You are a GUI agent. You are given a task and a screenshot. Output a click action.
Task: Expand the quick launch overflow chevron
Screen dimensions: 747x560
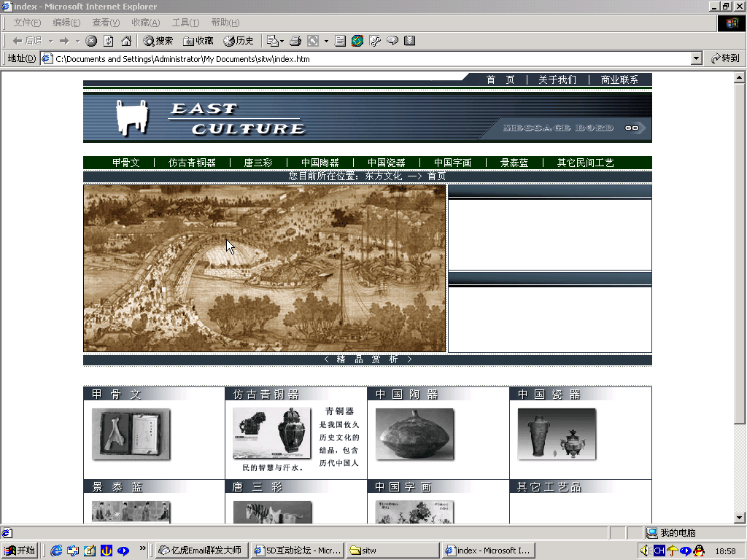pyautogui.click(x=142, y=548)
